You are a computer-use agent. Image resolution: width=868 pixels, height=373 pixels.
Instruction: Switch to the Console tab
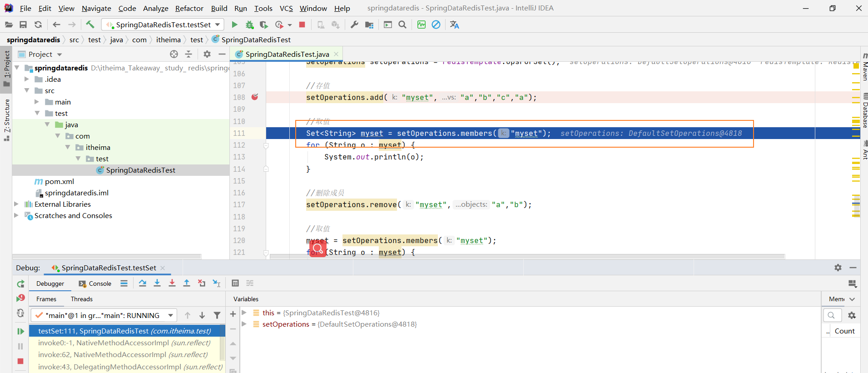pyautogui.click(x=95, y=283)
